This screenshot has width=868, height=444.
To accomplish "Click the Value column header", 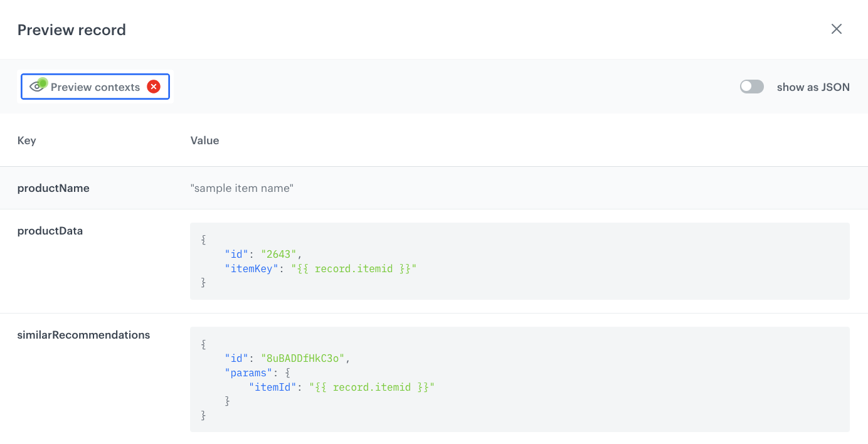I will [204, 140].
